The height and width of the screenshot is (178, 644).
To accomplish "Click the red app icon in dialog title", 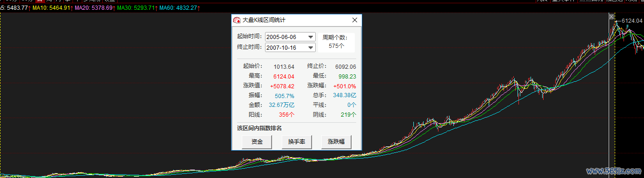I will [237, 20].
